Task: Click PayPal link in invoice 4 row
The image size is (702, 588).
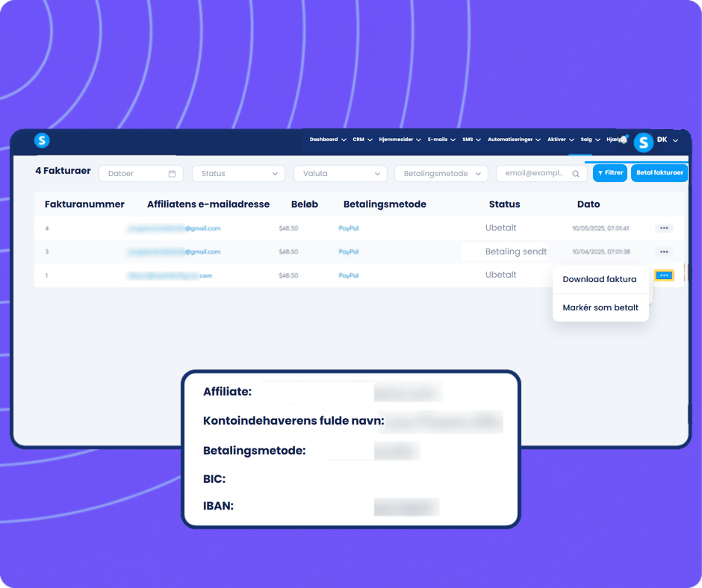Action: point(348,228)
